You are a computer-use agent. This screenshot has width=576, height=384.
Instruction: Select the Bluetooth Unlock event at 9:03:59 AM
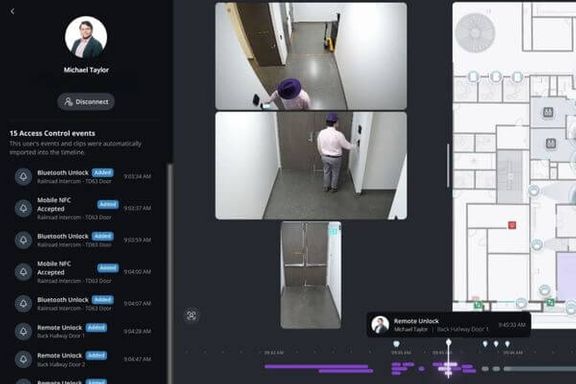click(84, 240)
